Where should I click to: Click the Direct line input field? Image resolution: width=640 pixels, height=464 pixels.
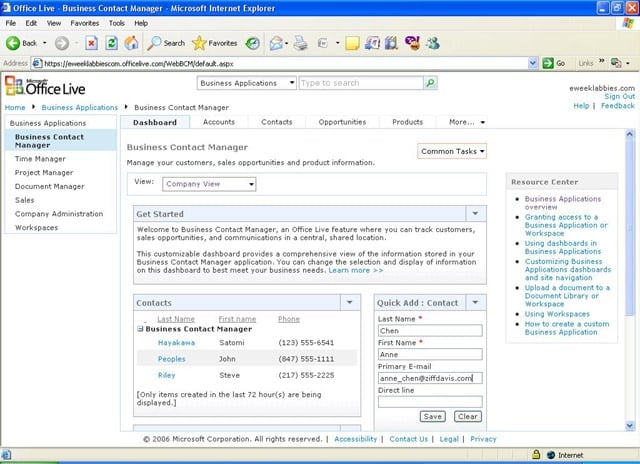coord(430,402)
